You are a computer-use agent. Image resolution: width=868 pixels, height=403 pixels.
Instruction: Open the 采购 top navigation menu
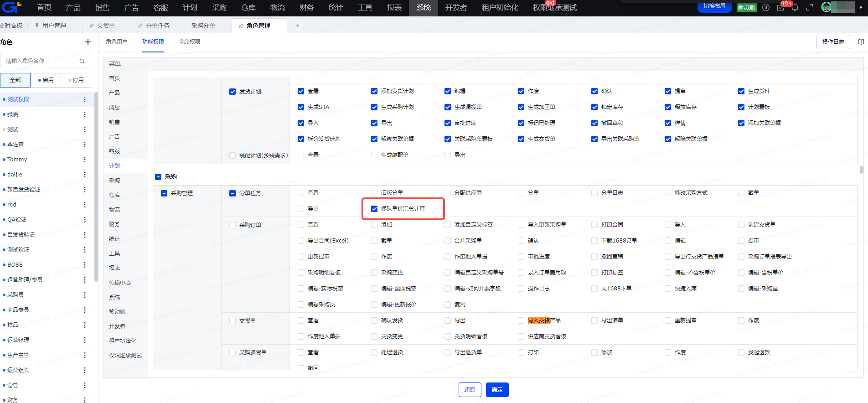[219, 8]
